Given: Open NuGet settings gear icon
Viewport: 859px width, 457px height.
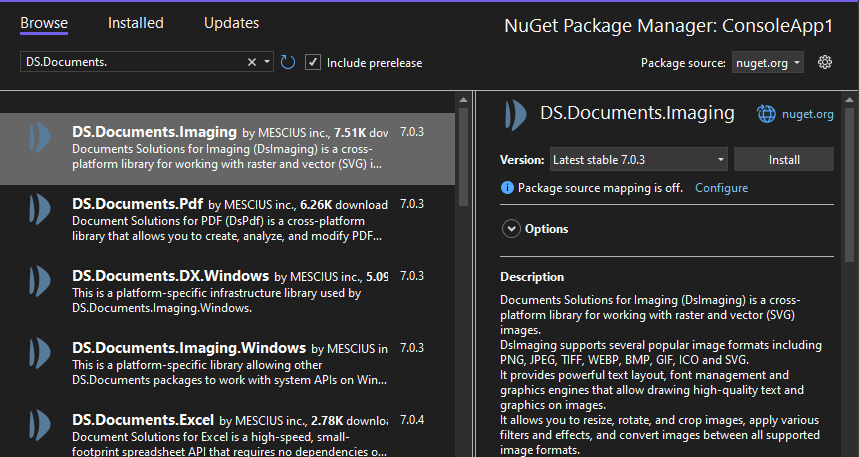Looking at the screenshot, I should pos(824,62).
